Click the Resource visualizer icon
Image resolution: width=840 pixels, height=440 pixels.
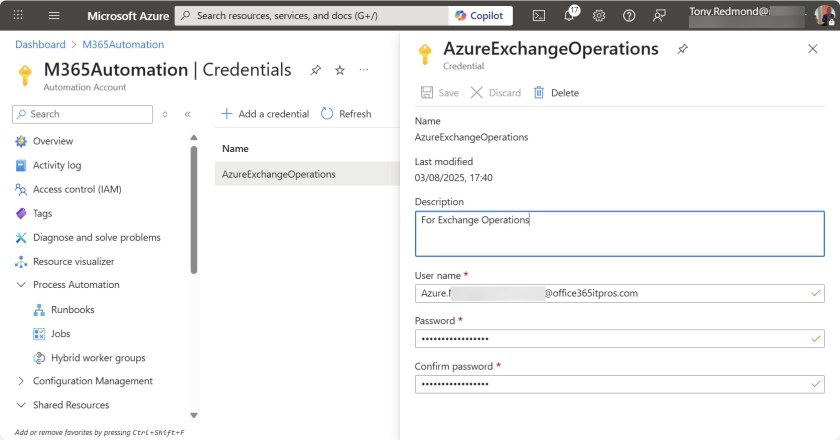coord(21,262)
